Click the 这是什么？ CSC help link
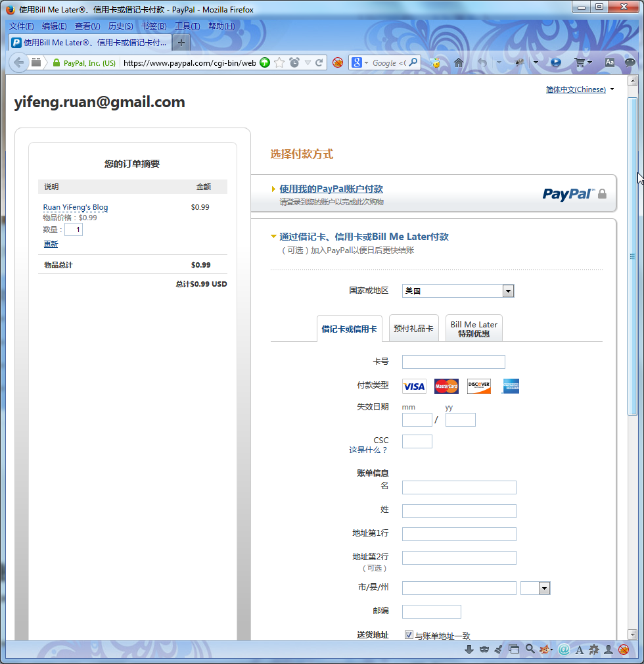Screen dimensions: 644x664 pos(369,450)
